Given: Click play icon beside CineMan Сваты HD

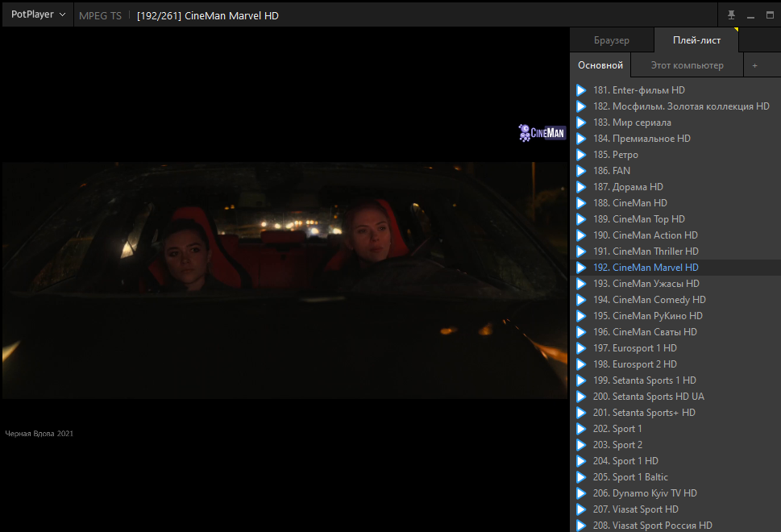Looking at the screenshot, I should (x=581, y=332).
